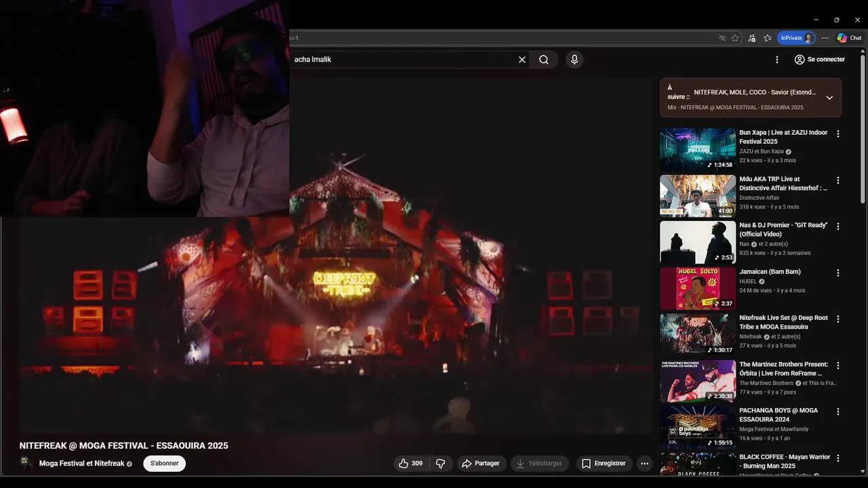This screenshot has height=488, width=868.
Task: Open Martinez Brothers Órbita thumbnail
Action: point(698,381)
